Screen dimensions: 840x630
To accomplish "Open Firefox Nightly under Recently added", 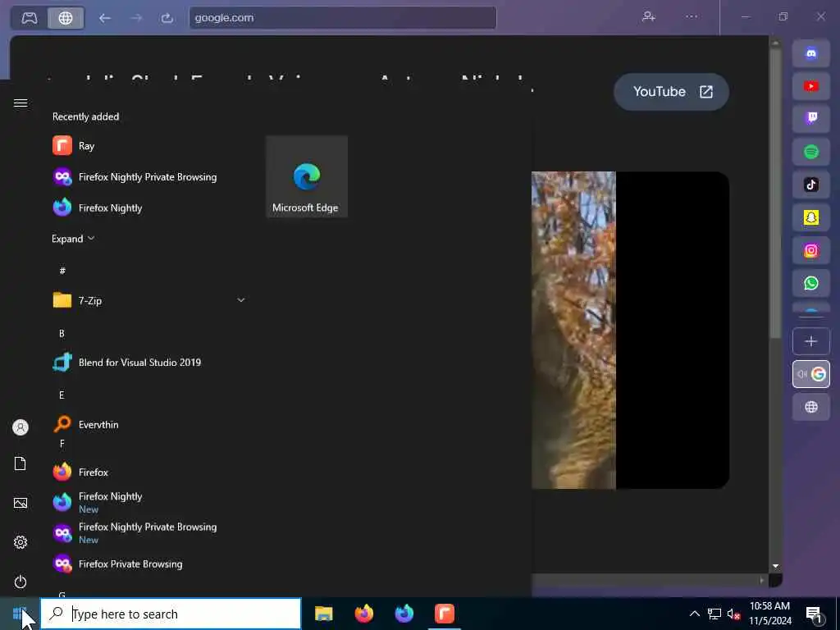I will [x=150, y=208].
